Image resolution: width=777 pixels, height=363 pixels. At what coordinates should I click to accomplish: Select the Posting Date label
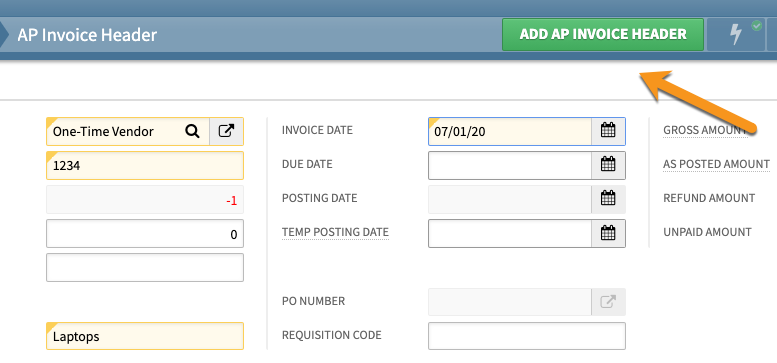(320, 198)
